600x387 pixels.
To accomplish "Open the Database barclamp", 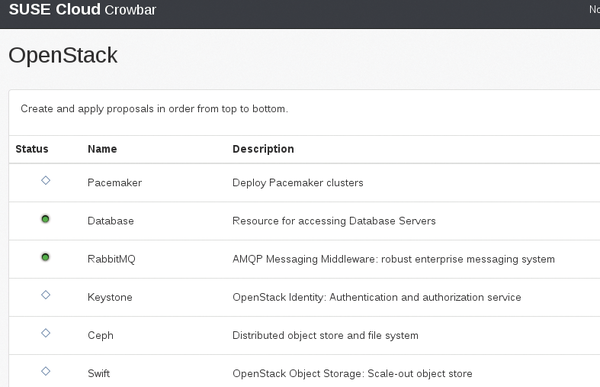I will (x=111, y=221).
